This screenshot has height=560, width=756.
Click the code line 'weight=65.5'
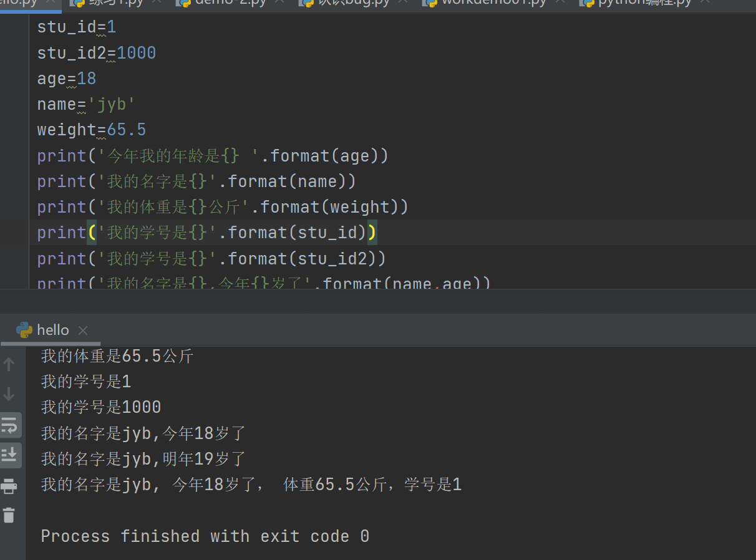92,130
